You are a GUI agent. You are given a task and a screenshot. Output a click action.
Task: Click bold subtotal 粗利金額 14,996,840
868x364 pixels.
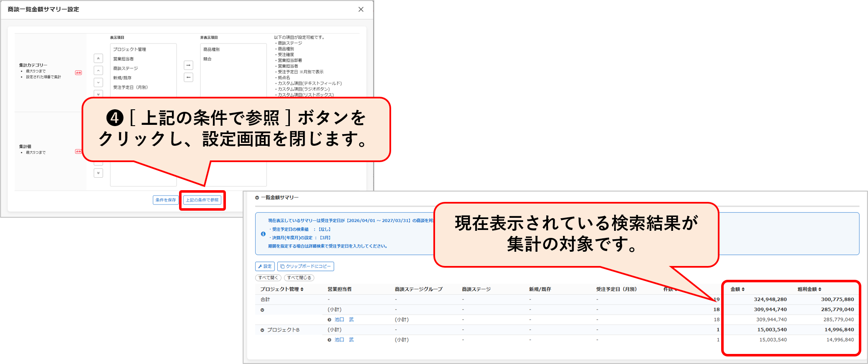pyautogui.click(x=839, y=330)
